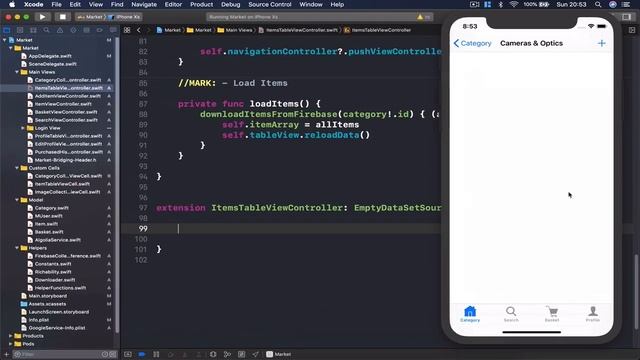Open the Bluetooth status menu

(x=501, y=4)
